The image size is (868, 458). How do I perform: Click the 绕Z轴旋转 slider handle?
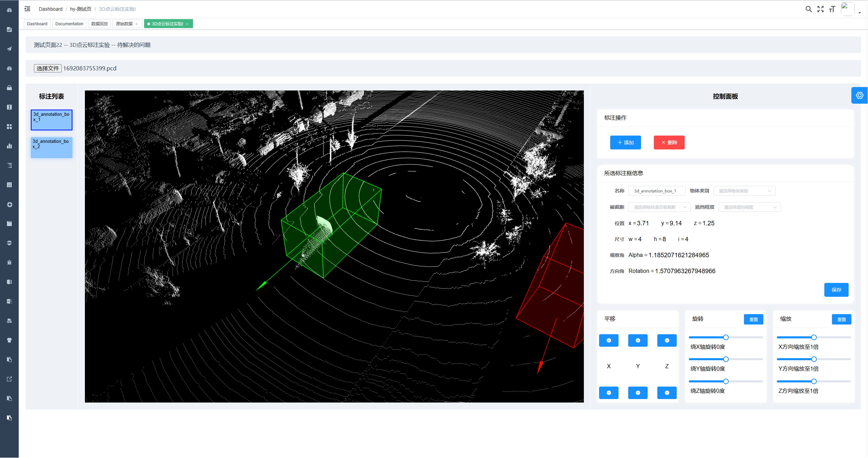(726, 381)
